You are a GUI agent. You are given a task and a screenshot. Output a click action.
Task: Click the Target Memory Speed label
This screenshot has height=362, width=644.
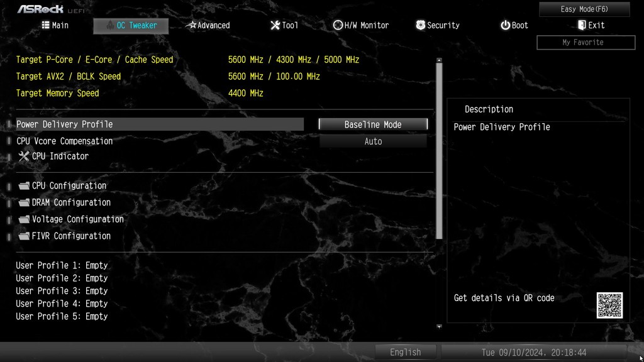coord(57,94)
